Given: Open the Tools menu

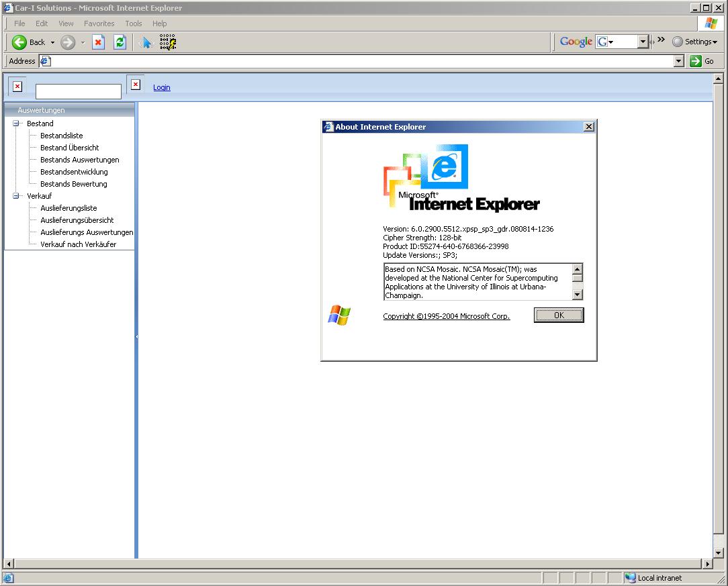Looking at the screenshot, I should coord(133,23).
